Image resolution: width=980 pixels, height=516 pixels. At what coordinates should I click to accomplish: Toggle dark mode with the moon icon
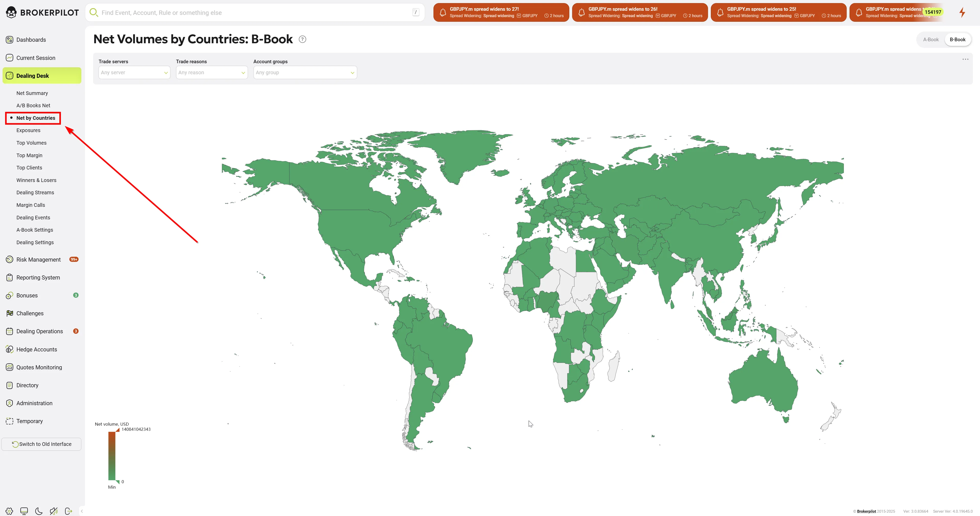click(39, 511)
